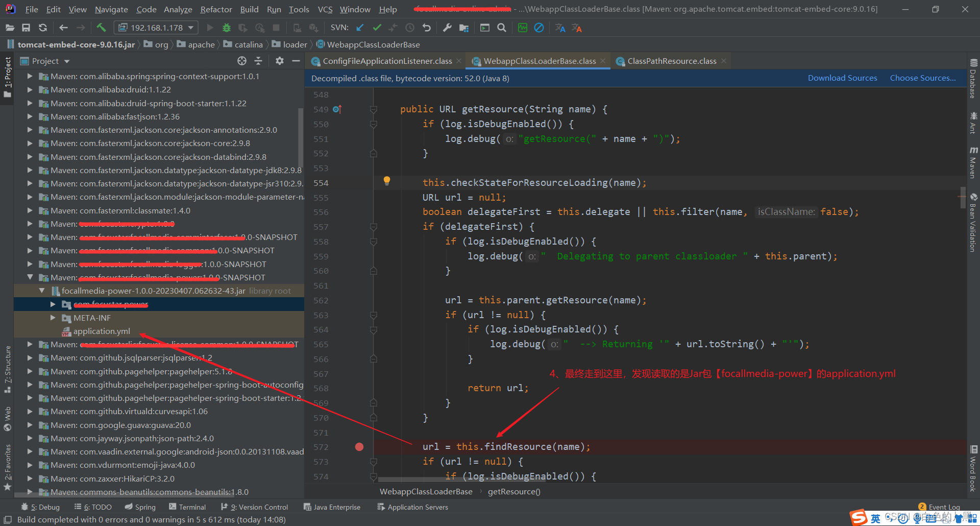The width and height of the screenshot is (980, 526).
Task: Open the Database side panel
Action: click(x=973, y=78)
